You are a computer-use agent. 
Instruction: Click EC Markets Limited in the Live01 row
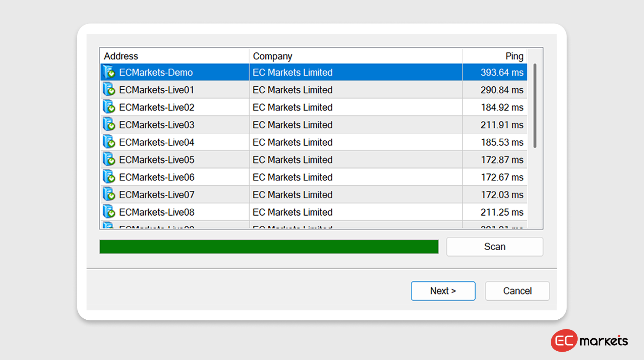click(x=292, y=90)
